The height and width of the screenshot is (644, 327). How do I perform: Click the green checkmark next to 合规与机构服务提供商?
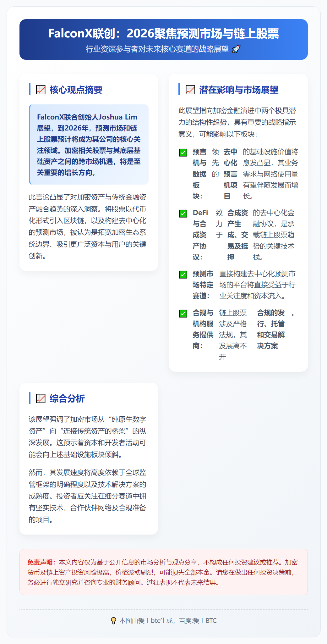(x=183, y=314)
